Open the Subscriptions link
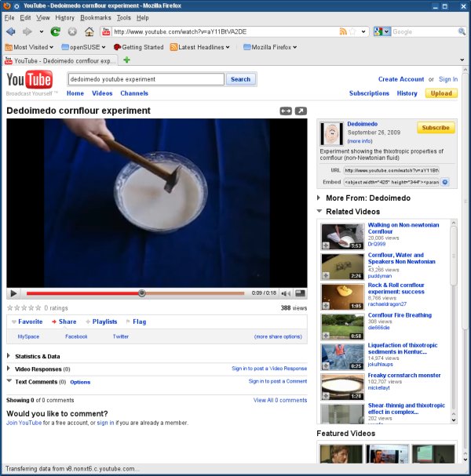 coord(369,93)
